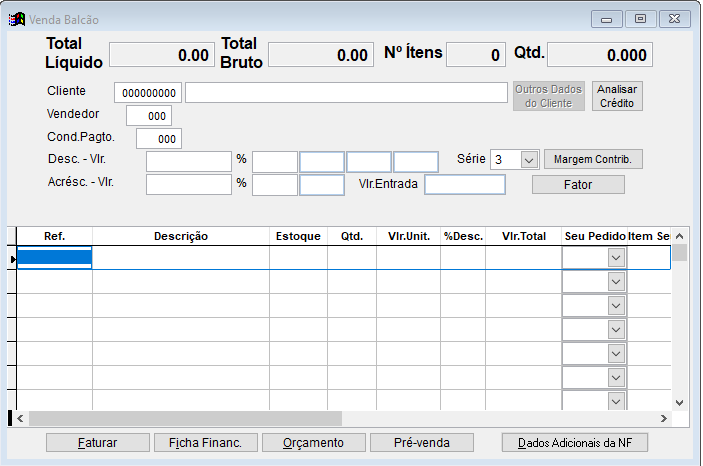Click the horizontal scrollbar thumb
Screen dimensions: 703x466
click(x=186, y=418)
